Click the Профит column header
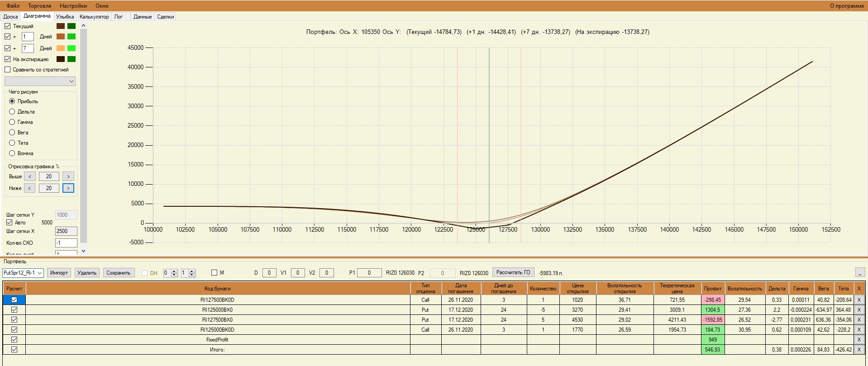868x366 pixels. point(713,288)
